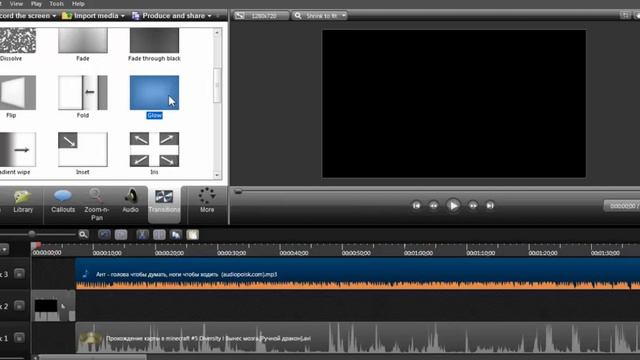The width and height of the screenshot is (640, 360).
Task: Switch to the Callouts tab
Action: 63,202
